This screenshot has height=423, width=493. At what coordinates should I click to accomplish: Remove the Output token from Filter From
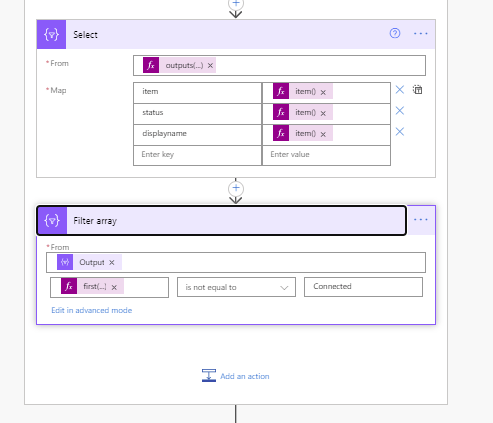[x=112, y=263]
